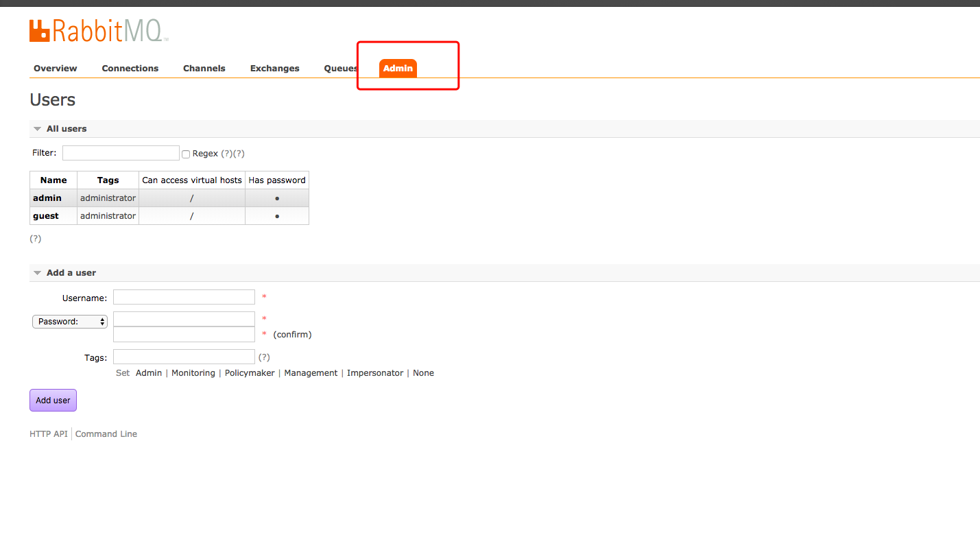Screen dimensions: 980x559
Task: Focus the Tags input field
Action: 184,357
